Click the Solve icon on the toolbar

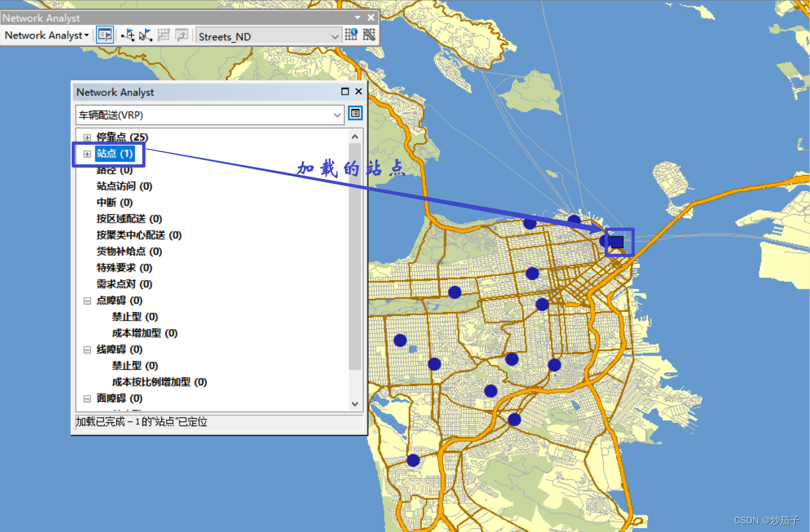click(x=164, y=34)
